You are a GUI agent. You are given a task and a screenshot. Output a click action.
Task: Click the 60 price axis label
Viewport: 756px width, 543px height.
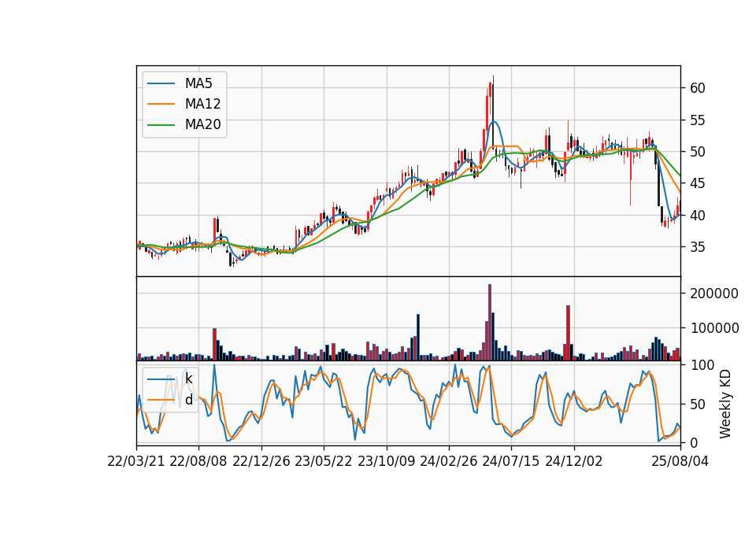point(697,88)
